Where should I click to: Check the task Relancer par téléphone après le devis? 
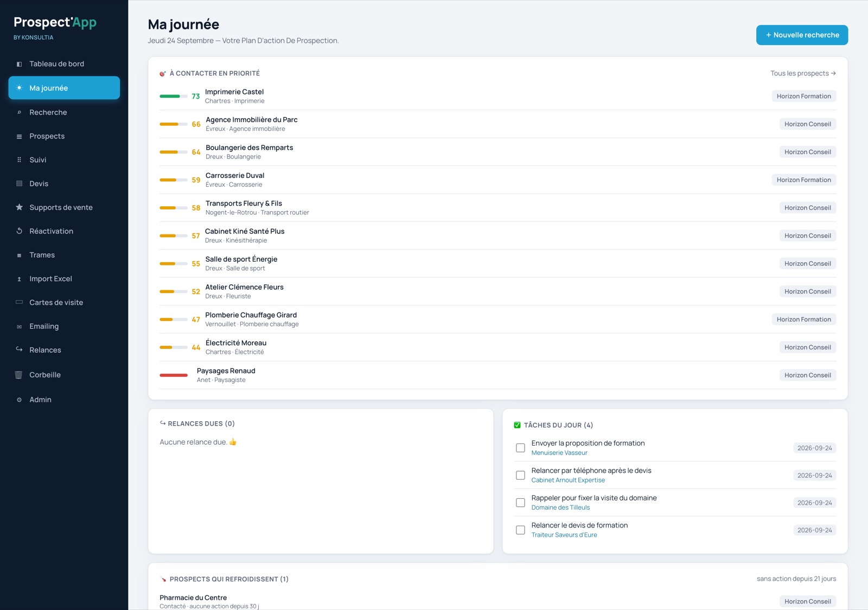tap(520, 475)
